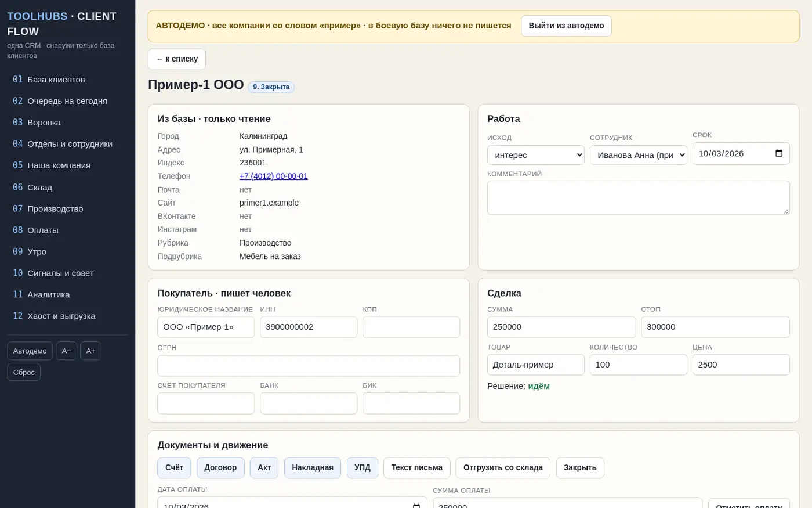Generate Счёт document
The height and width of the screenshot is (508, 812).
point(174,468)
